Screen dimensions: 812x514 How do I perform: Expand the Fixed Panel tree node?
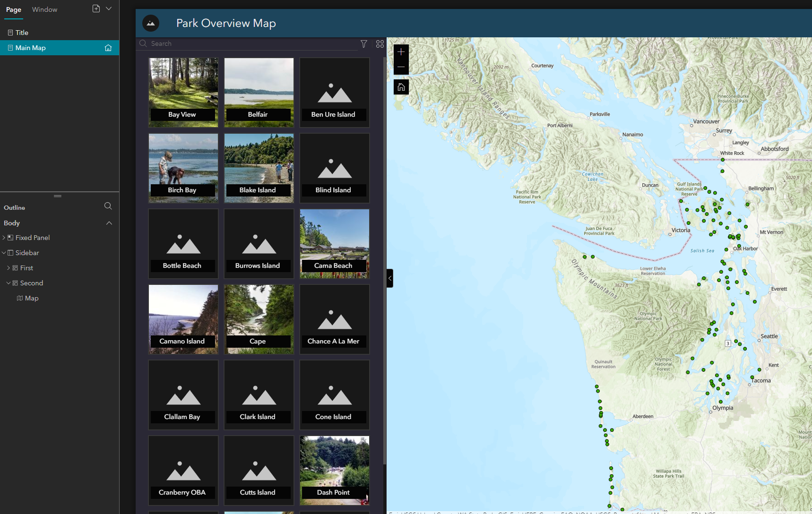(4, 238)
